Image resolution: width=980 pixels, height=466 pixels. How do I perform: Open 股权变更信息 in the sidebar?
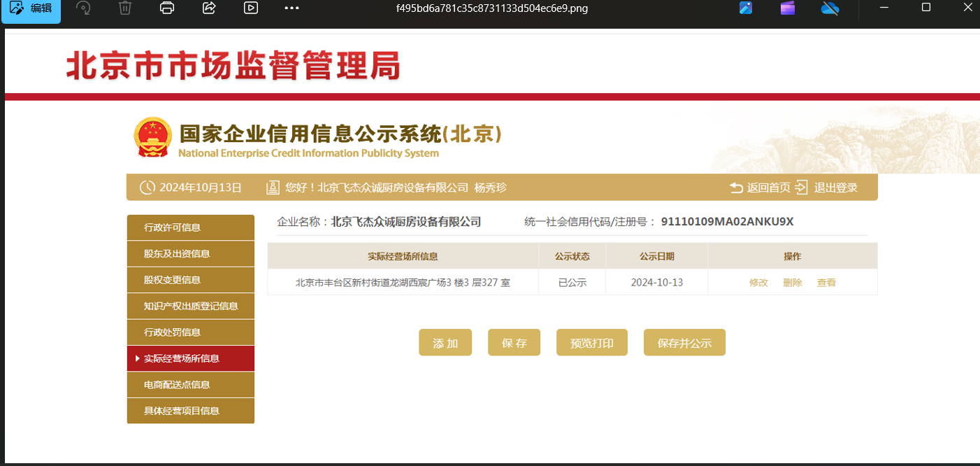click(191, 280)
